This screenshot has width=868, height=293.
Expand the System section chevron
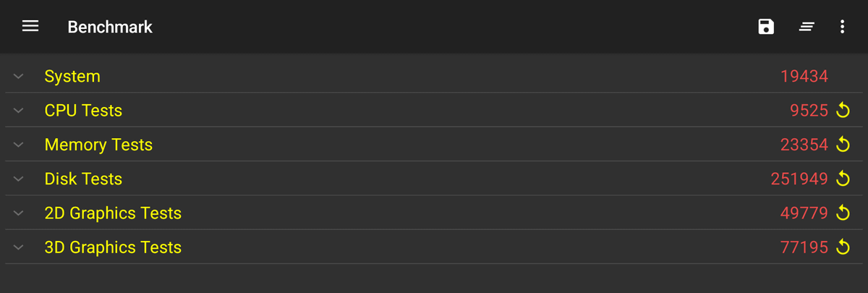pos(19,77)
